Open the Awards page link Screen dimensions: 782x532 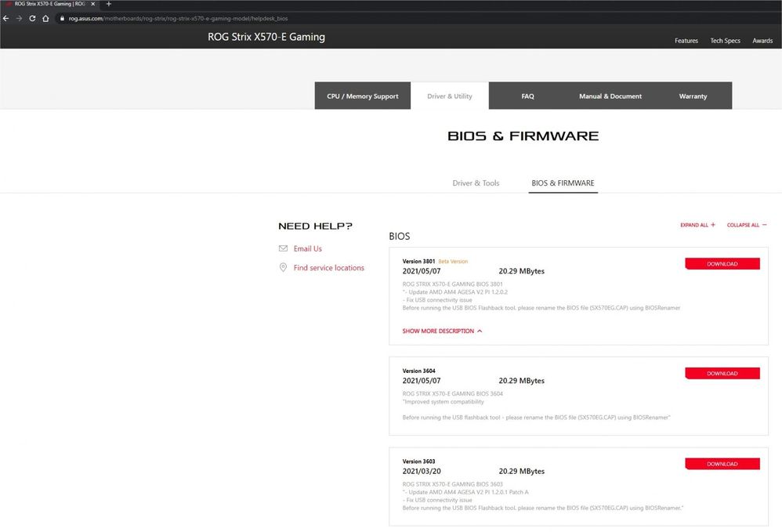(762, 41)
